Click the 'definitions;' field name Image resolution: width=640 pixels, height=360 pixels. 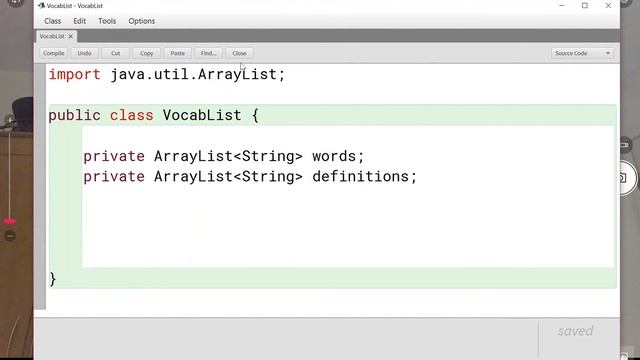(x=364, y=177)
